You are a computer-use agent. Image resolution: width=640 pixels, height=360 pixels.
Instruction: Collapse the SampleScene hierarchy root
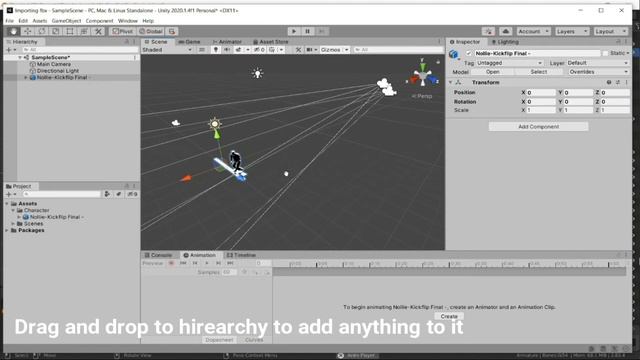tap(20, 58)
